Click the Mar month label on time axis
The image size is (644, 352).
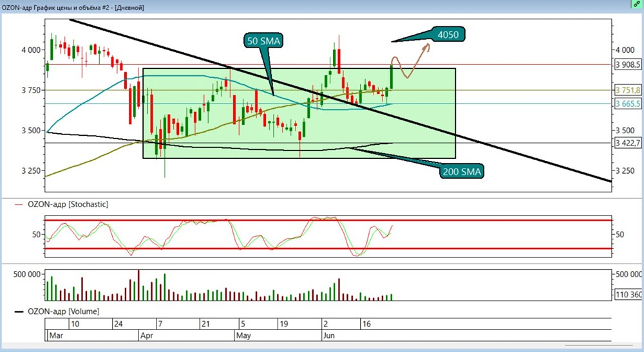[56, 335]
